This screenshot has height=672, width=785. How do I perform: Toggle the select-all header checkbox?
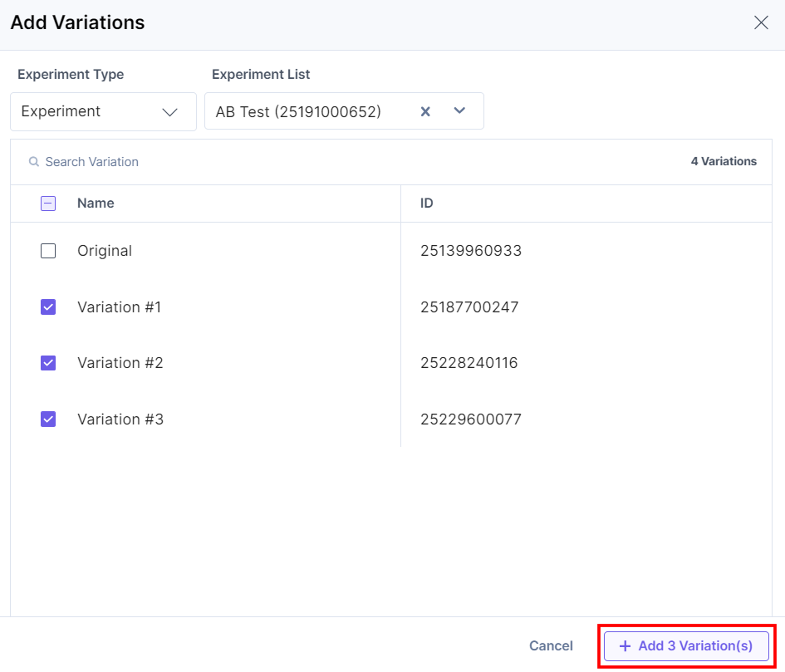(x=48, y=203)
